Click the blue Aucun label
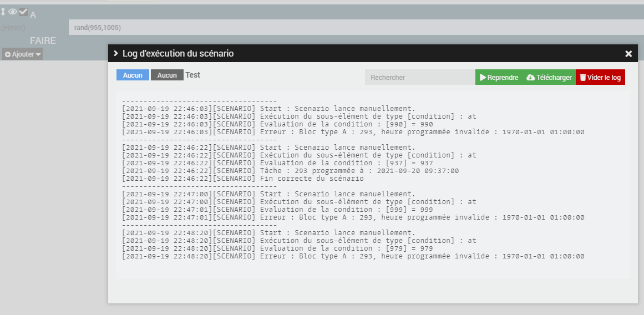644x315 pixels. coord(133,75)
